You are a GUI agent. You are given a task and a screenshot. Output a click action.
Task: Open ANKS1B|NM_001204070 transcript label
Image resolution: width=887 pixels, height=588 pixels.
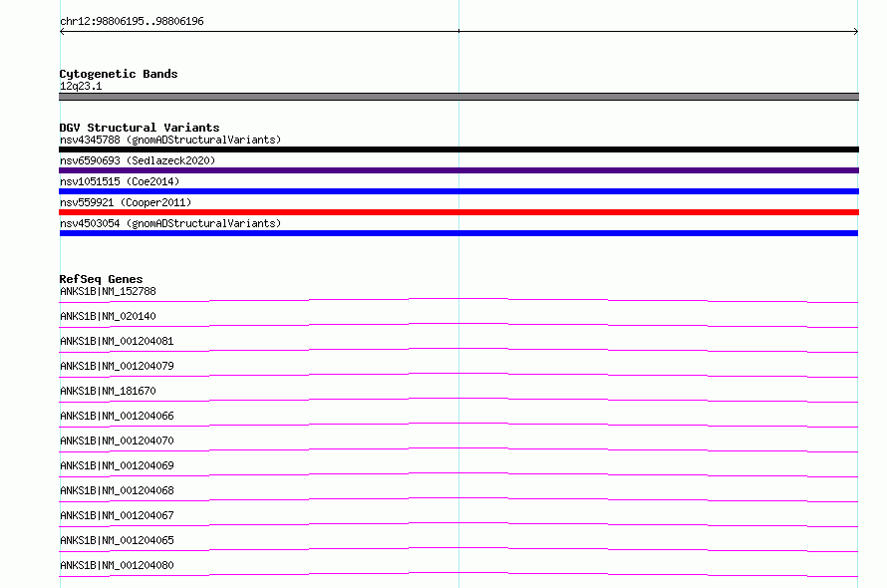(117, 441)
